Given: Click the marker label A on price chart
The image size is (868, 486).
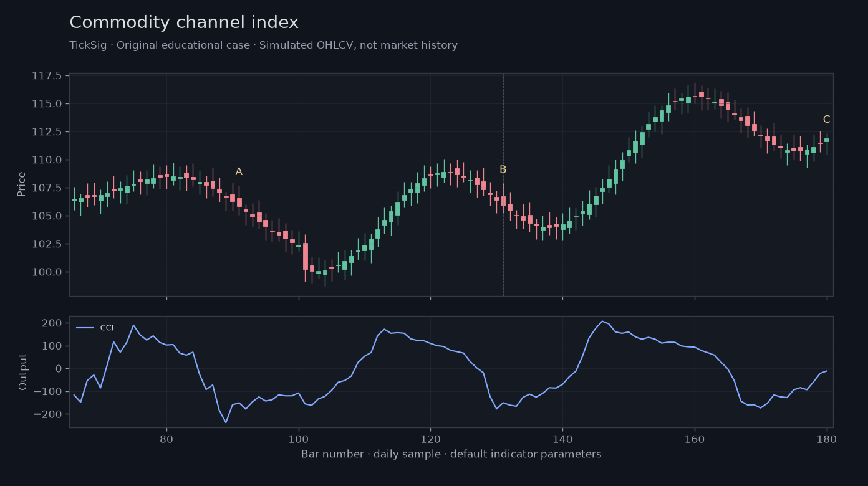Looking at the screenshot, I should click(239, 172).
